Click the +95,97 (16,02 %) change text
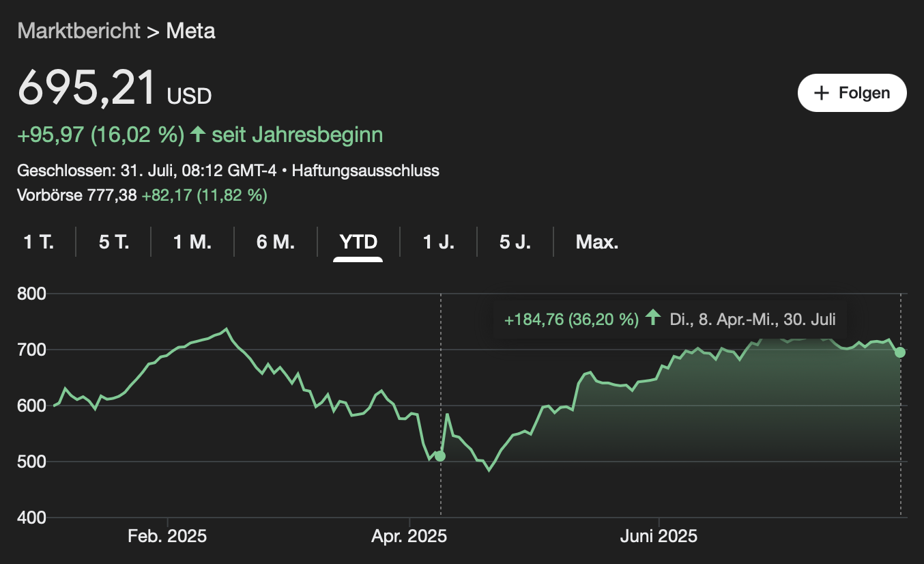This screenshot has width=924, height=564. pos(101,135)
